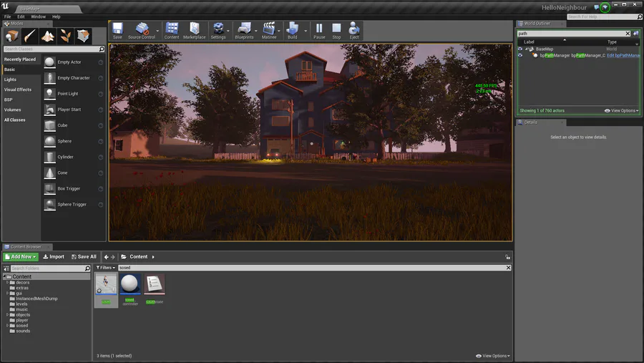Image resolution: width=644 pixels, height=363 pixels.
Task: Open Content Browser View Options
Action: tap(493, 356)
